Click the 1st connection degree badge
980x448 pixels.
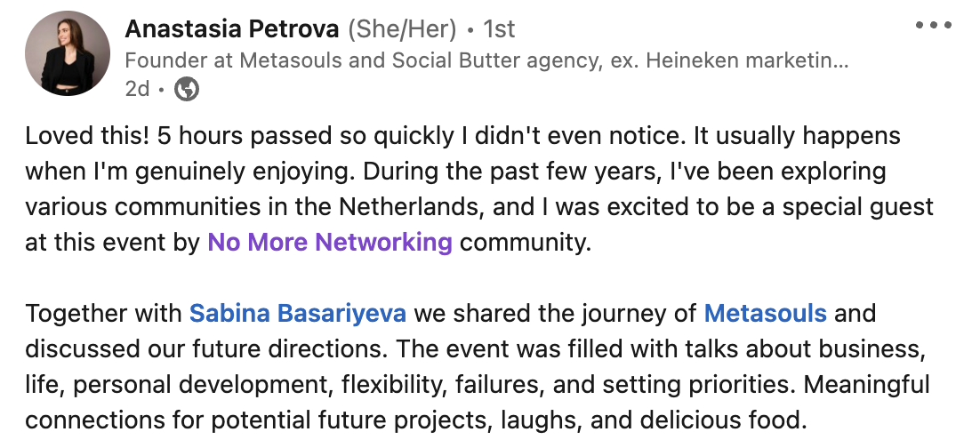click(500, 28)
